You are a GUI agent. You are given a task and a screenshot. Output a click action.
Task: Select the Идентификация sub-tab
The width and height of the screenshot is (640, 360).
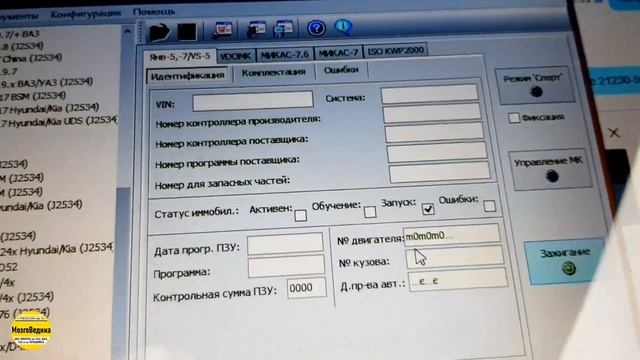coord(187,76)
